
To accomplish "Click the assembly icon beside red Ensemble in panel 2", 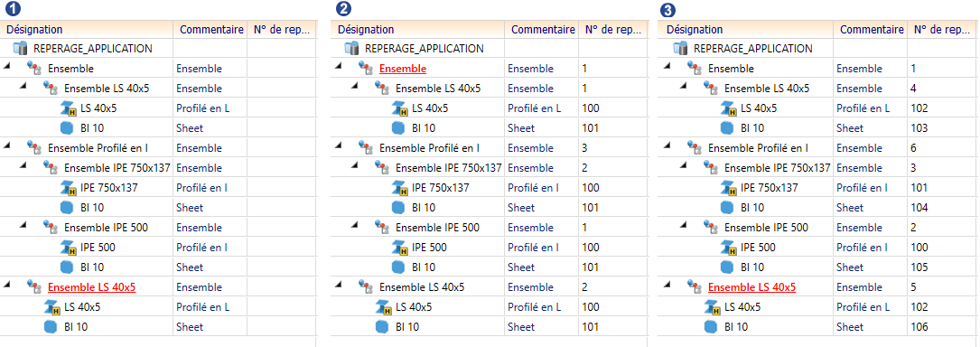I will click(x=366, y=68).
